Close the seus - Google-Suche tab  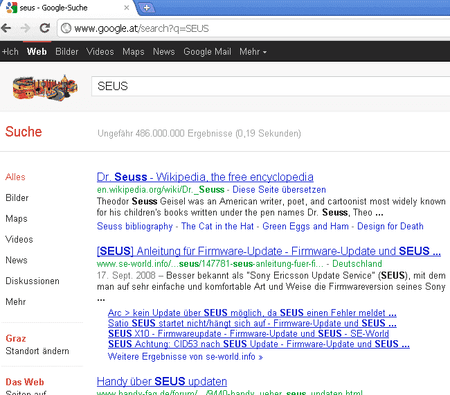(126, 8)
